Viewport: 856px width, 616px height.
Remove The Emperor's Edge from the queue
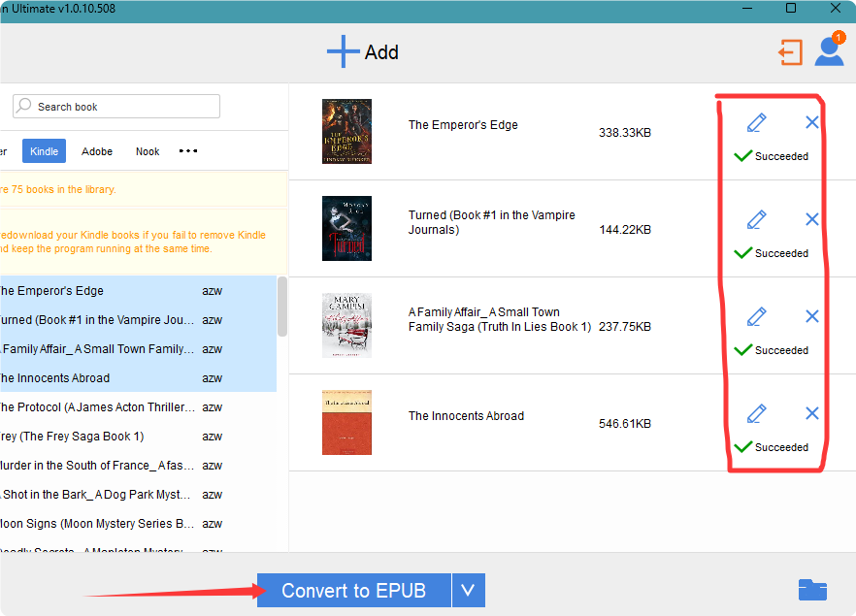pos(811,122)
